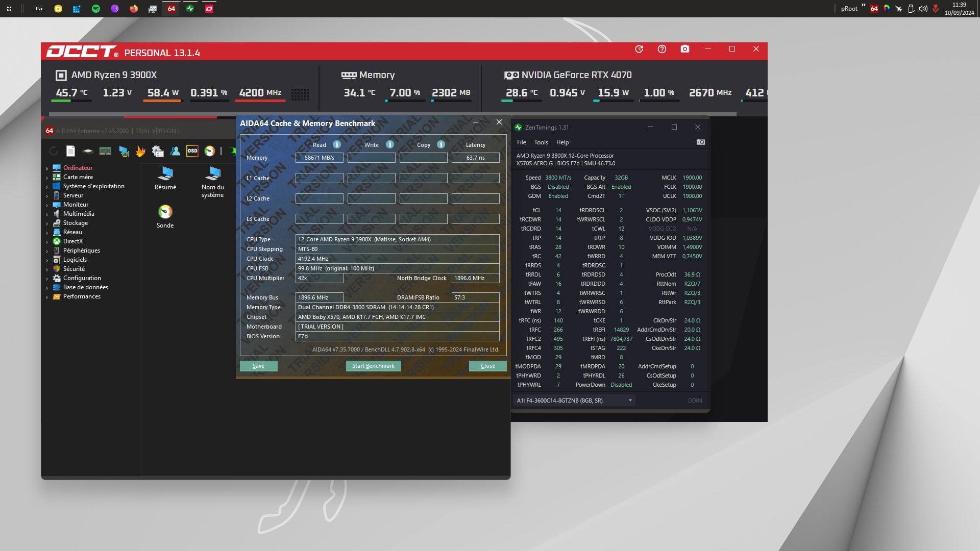Screen dimensions: 980x551
Task: Select Base de données in the tree
Action: coord(86,287)
